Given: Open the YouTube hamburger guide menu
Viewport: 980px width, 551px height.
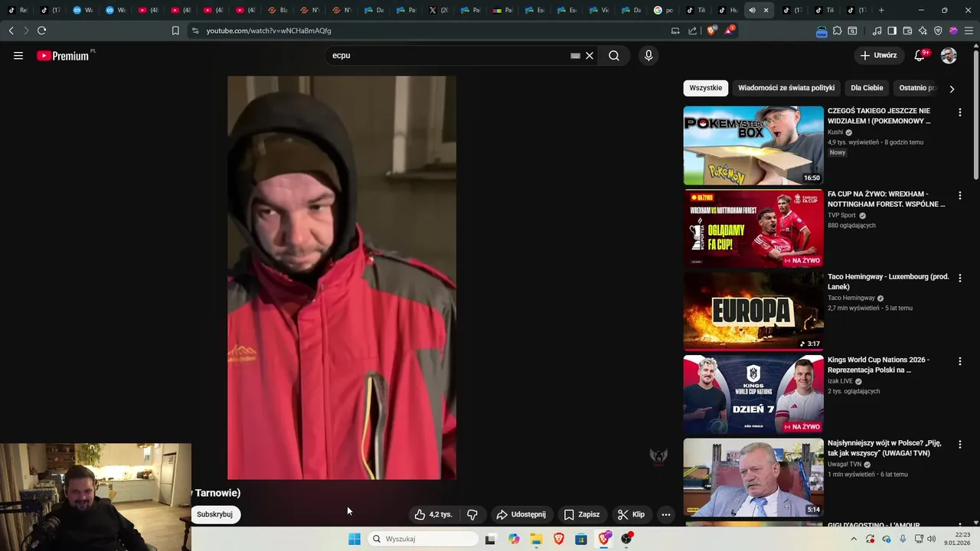Looking at the screenshot, I should [18, 56].
